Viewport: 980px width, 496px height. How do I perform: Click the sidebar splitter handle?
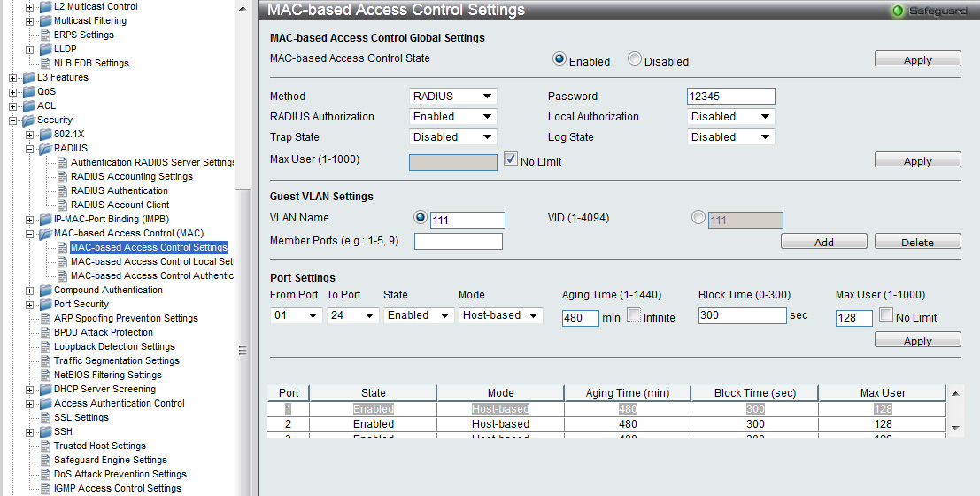coord(243,350)
